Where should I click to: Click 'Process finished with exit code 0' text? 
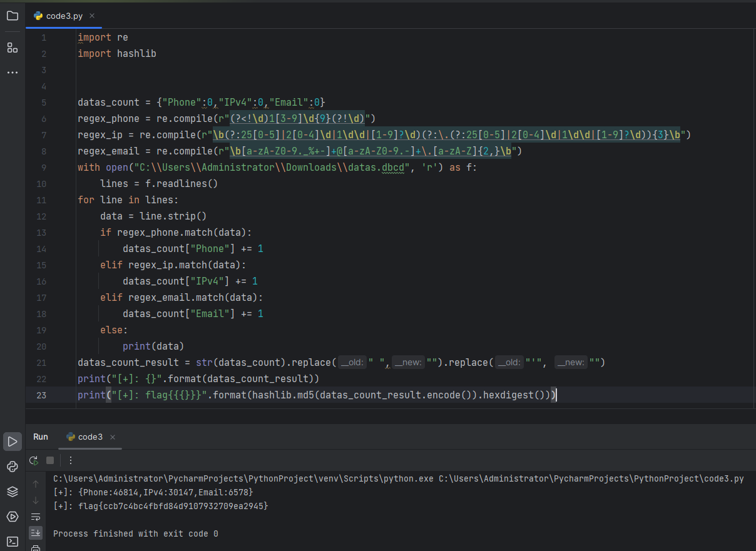136,533
